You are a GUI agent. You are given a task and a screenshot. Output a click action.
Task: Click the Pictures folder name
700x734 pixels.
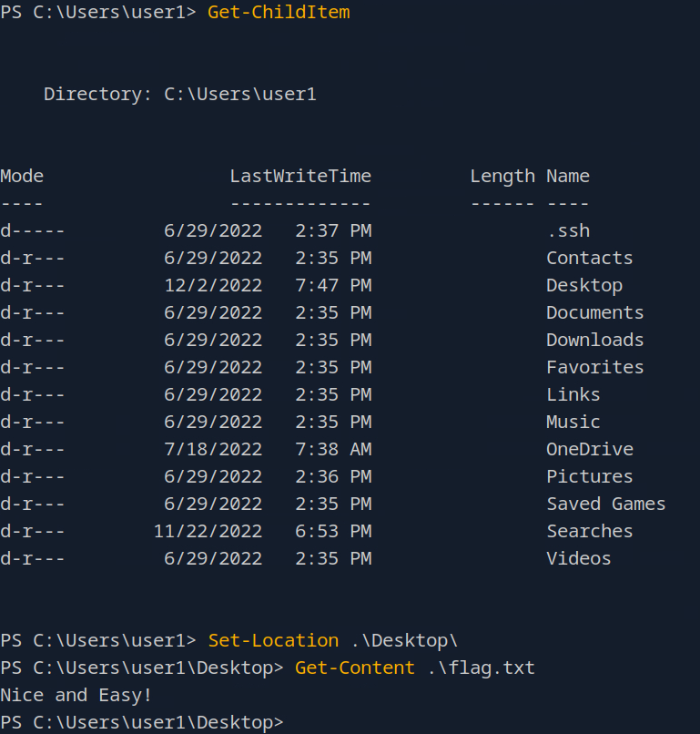click(589, 477)
